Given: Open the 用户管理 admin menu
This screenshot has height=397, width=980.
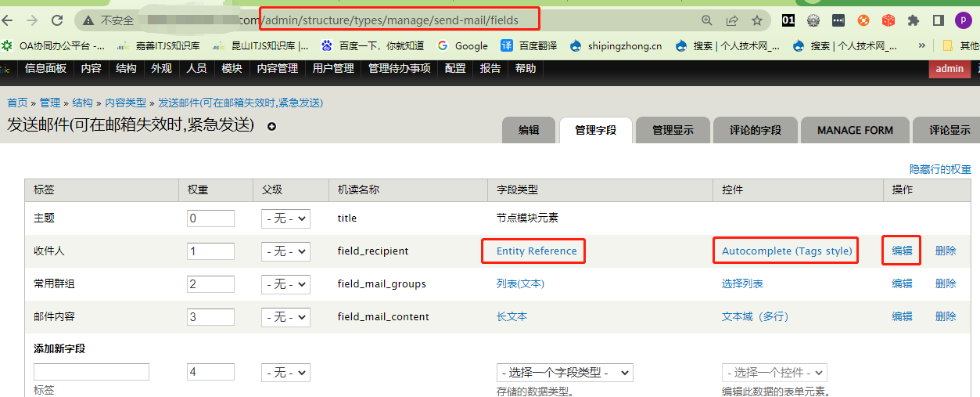Looking at the screenshot, I should pos(333,68).
